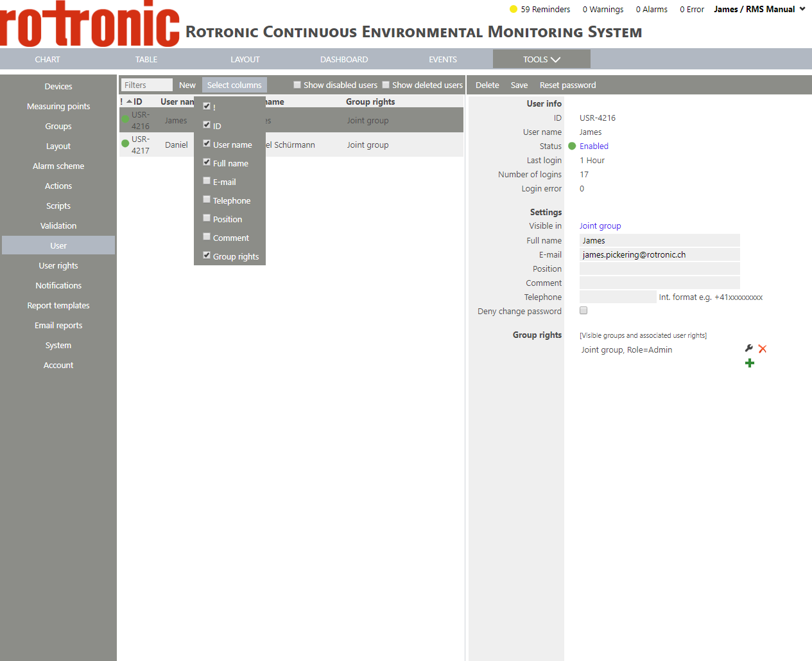The image size is (812, 661).
Task: Edit the Joint group rights wrench icon
Action: pyautogui.click(x=748, y=348)
